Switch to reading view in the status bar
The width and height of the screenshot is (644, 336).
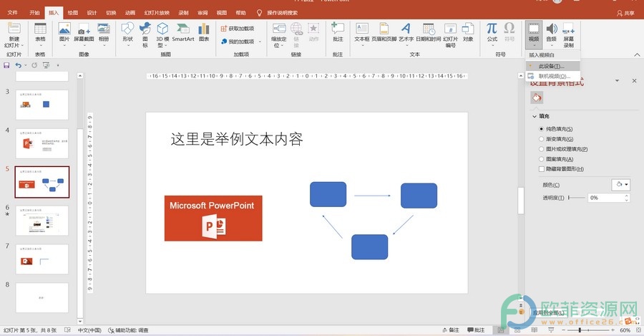click(535, 330)
